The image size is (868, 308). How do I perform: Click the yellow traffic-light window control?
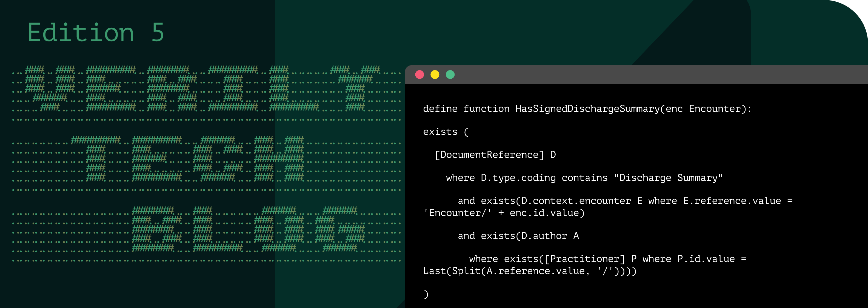(x=435, y=75)
